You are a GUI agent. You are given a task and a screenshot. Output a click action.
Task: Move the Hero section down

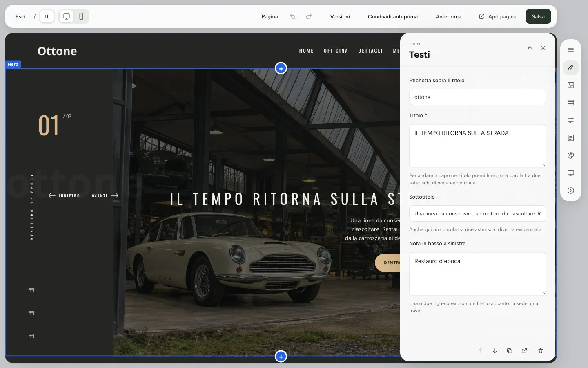pyautogui.click(x=495, y=351)
